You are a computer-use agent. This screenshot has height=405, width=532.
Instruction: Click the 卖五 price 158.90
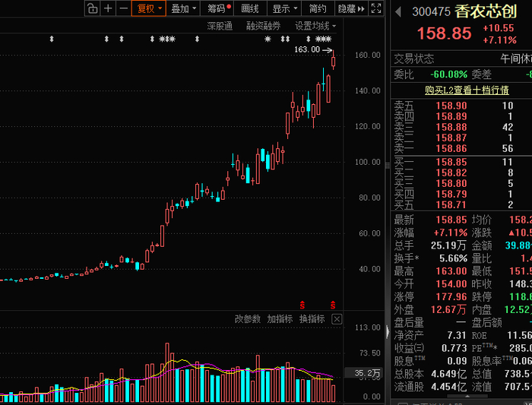pyautogui.click(x=451, y=106)
